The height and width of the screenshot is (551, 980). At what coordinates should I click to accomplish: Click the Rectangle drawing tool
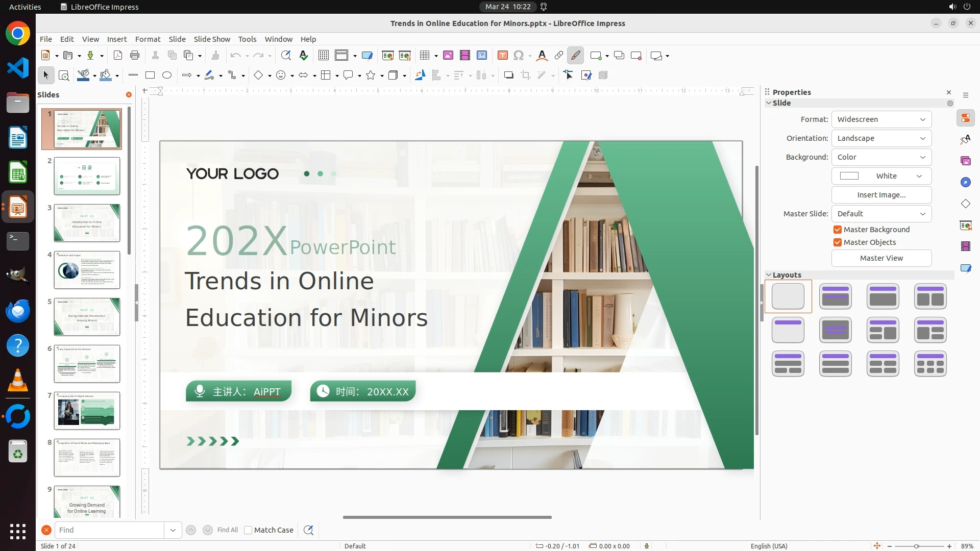click(150, 76)
